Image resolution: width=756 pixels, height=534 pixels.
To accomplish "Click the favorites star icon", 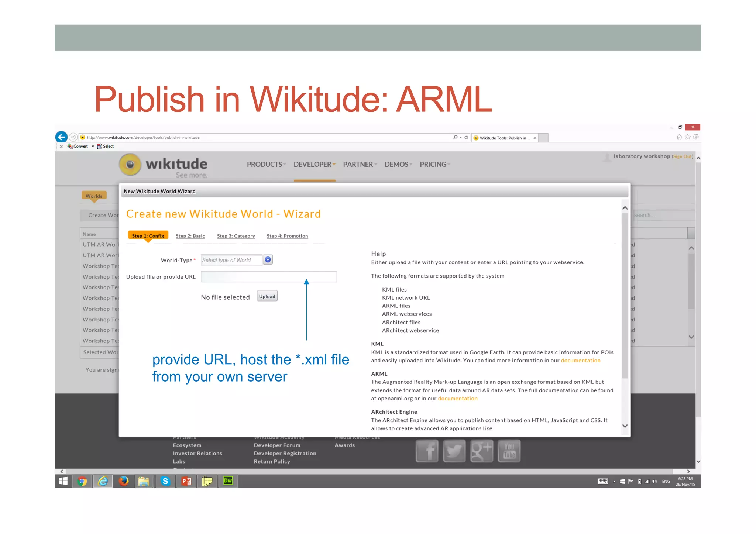I will (x=687, y=137).
